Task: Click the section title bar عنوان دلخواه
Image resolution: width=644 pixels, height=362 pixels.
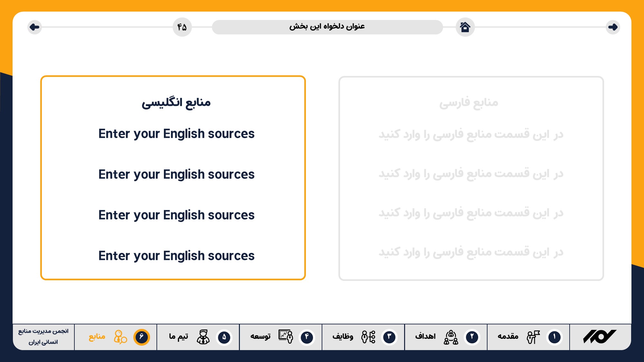Action: [327, 27]
